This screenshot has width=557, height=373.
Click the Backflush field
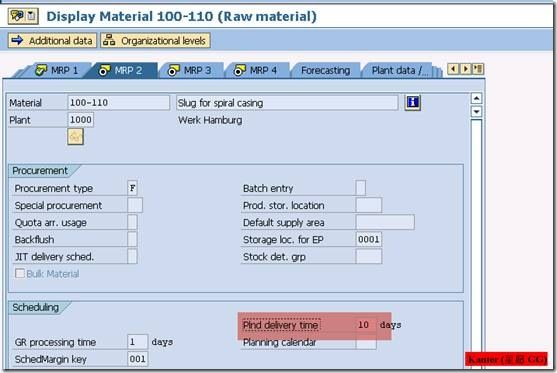[132, 239]
